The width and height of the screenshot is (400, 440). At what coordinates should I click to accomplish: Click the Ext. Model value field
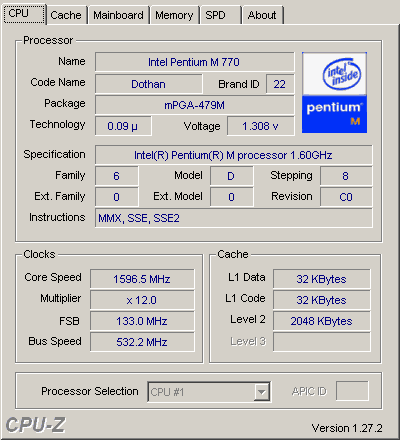point(231,197)
